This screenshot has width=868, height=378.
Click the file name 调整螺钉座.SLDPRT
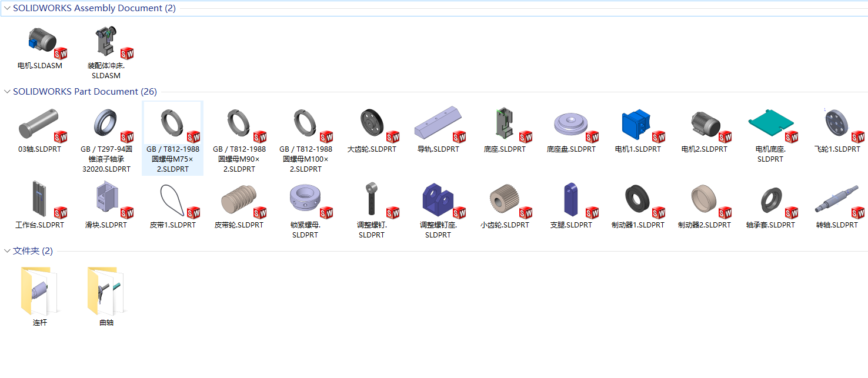pos(438,230)
